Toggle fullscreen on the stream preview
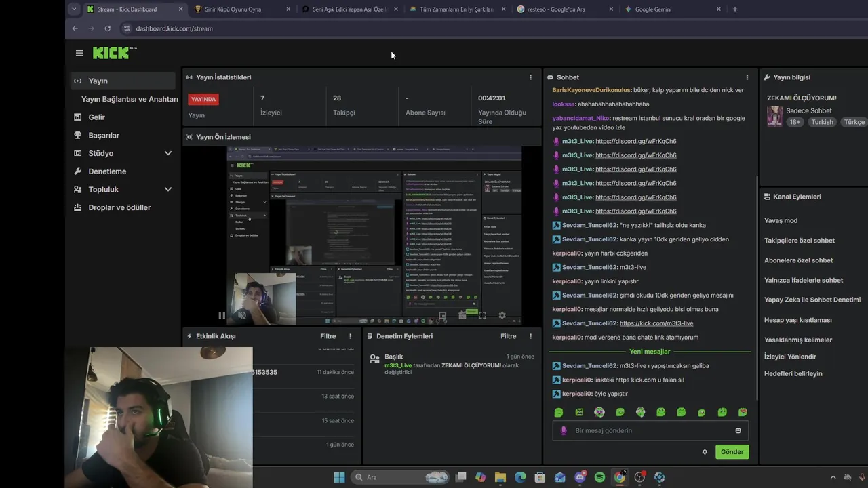This screenshot has height=488, width=868. click(x=483, y=315)
